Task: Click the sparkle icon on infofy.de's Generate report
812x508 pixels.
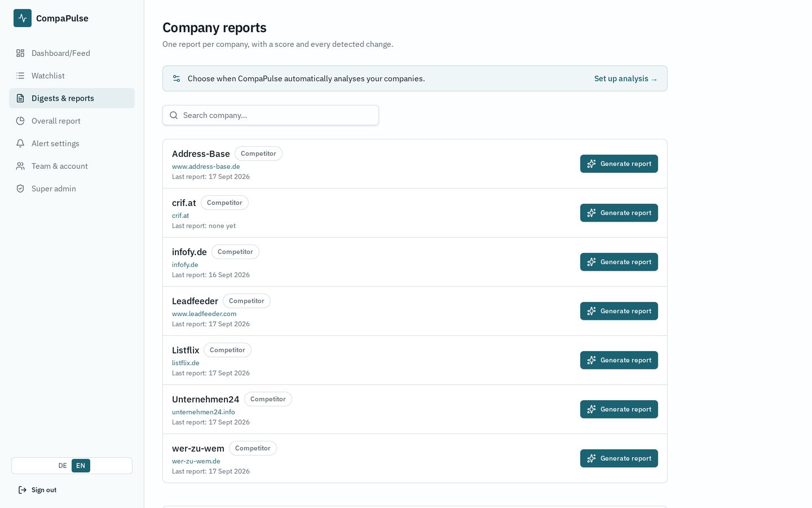Action: [592, 262]
